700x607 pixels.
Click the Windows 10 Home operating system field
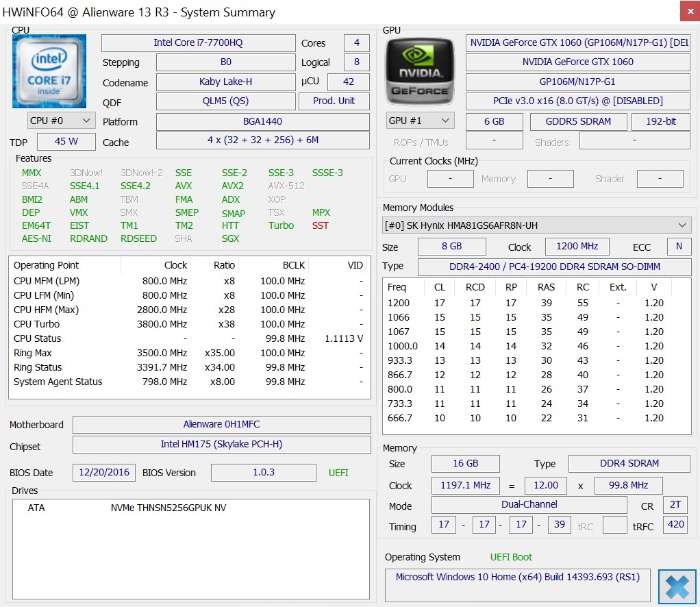pyautogui.click(x=517, y=577)
